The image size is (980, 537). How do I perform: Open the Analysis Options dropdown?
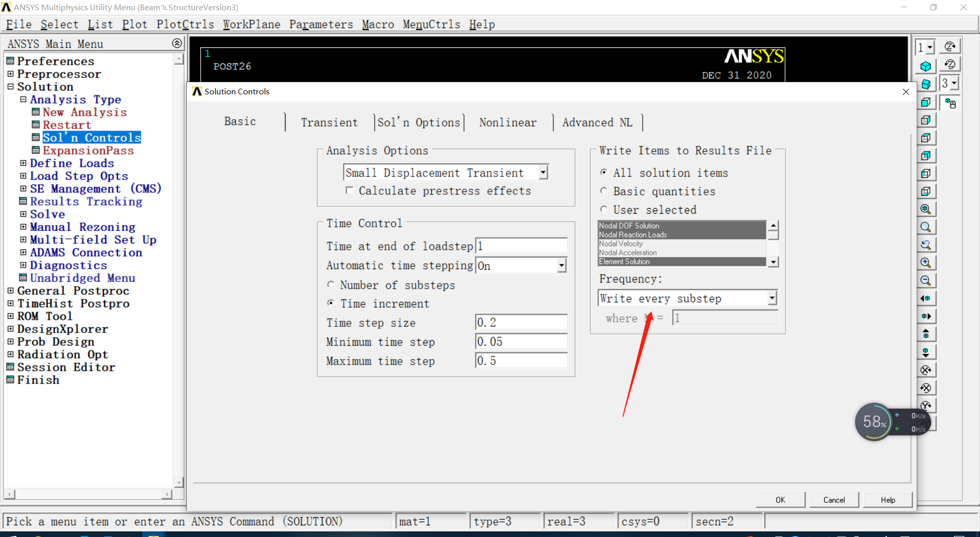544,172
